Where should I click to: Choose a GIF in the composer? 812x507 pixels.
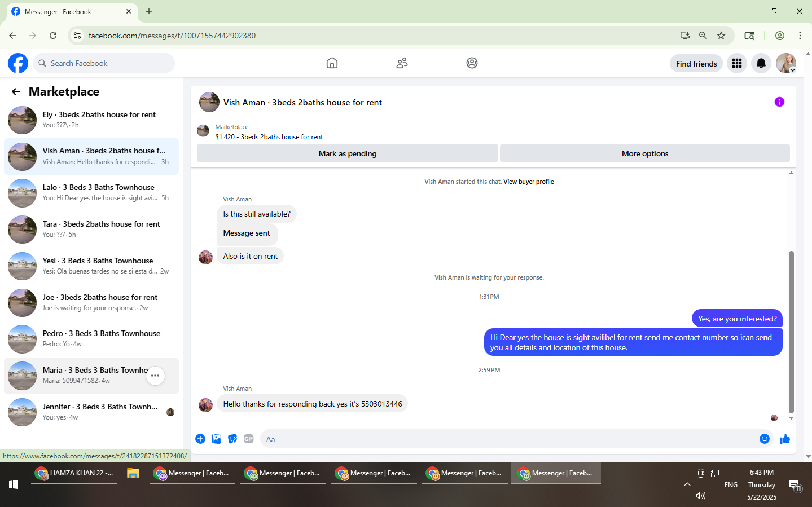(x=249, y=439)
